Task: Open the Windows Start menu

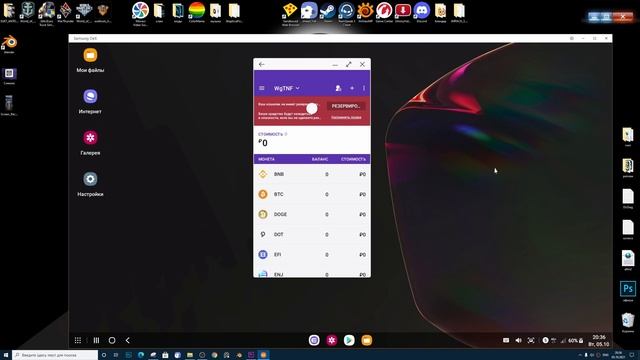Action: 6,355
